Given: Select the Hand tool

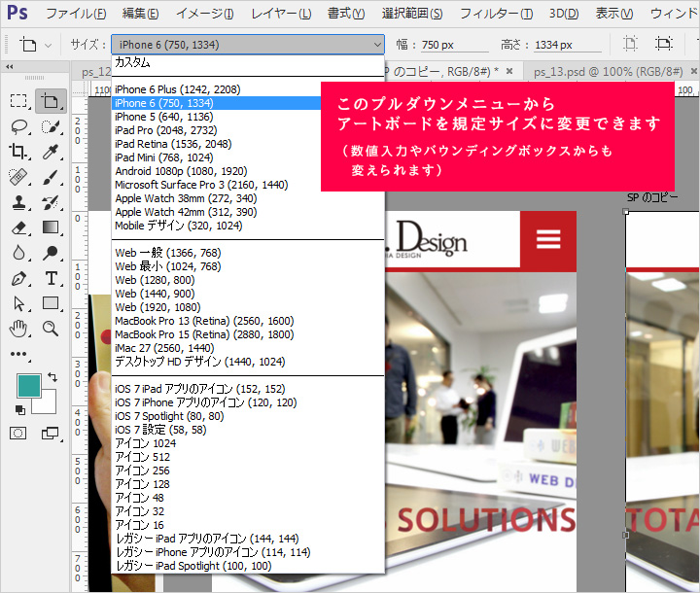Looking at the screenshot, I should (18, 330).
